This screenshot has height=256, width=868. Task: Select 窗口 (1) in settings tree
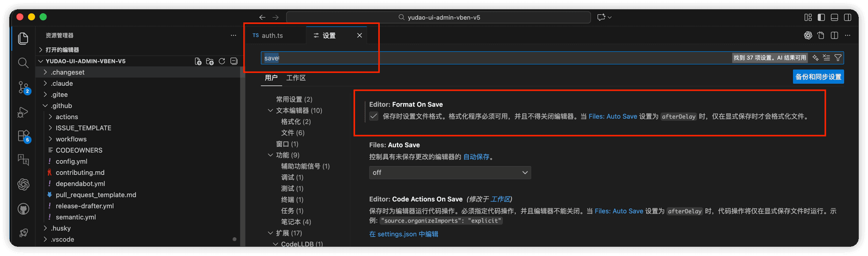(287, 144)
